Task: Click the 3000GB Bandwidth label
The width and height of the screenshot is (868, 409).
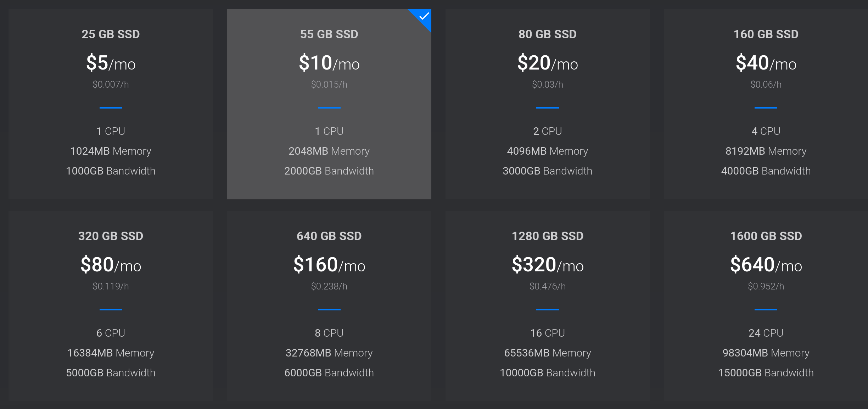Action: click(x=548, y=171)
